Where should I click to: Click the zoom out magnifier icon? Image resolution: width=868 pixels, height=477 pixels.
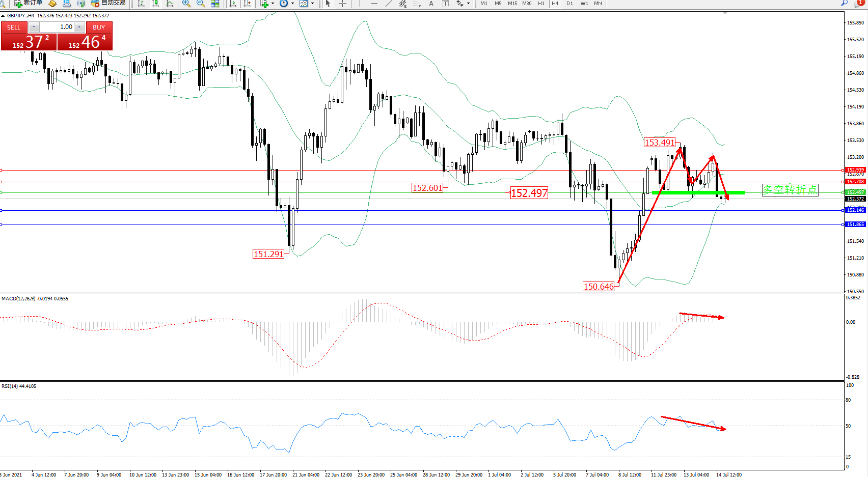click(201, 4)
